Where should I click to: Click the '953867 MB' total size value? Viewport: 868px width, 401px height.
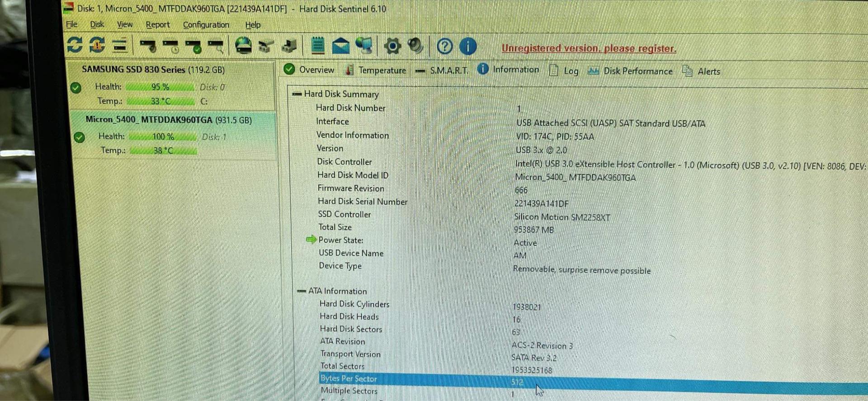534,230
